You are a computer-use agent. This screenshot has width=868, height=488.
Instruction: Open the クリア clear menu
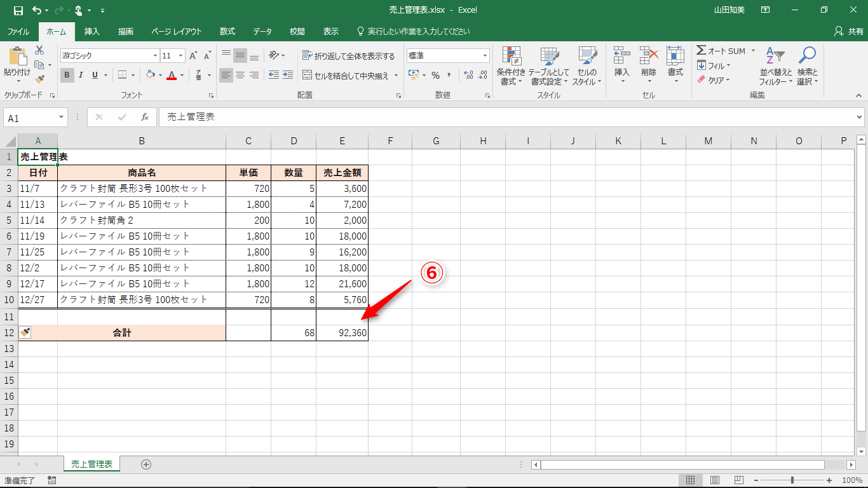[x=714, y=80]
